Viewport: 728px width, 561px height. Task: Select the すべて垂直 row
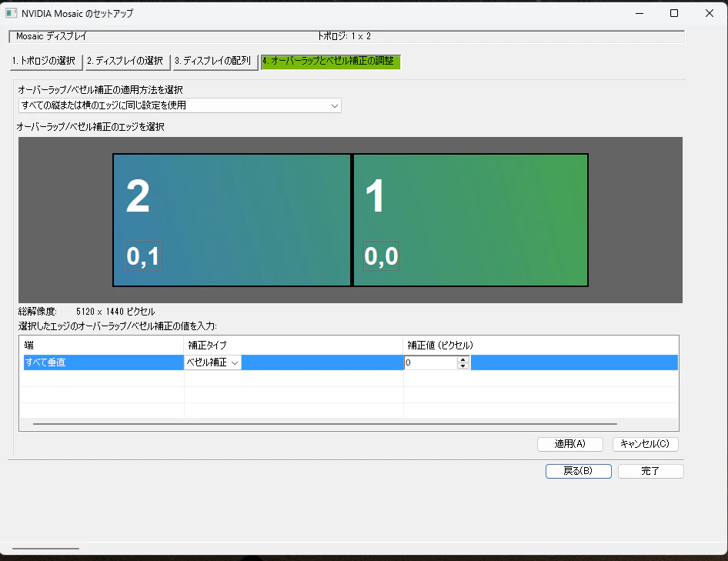click(351, 362)
